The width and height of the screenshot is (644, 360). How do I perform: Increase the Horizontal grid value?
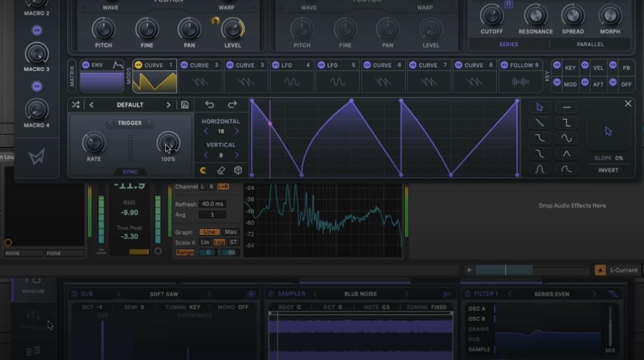point(236,131)
